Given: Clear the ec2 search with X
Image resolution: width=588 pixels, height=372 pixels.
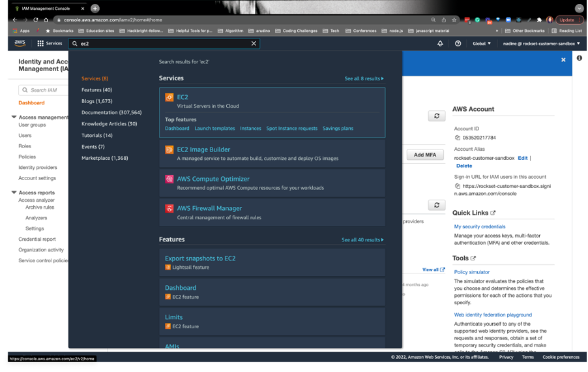Looking at the screenshot, I should point(254,44).
